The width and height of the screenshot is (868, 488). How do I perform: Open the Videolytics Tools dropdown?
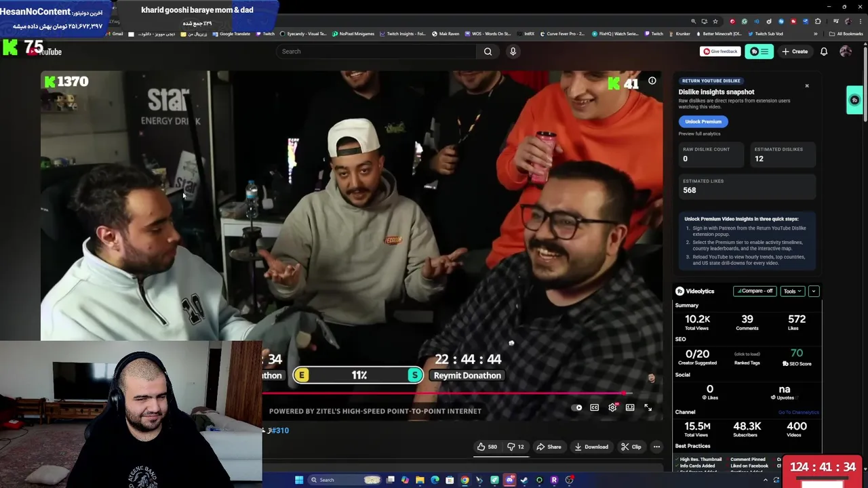pyautogui.click(x=792, y=291)
